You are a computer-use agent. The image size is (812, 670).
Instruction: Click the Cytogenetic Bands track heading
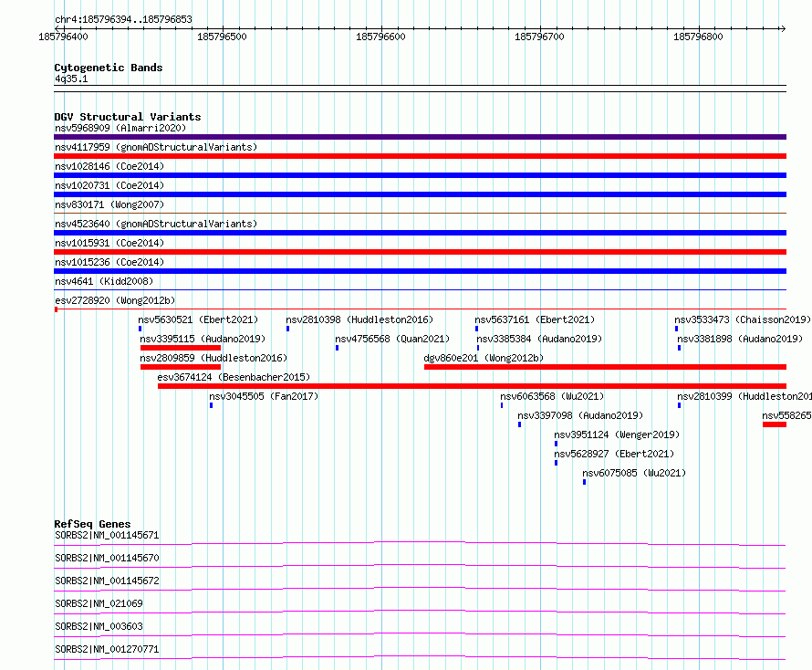tap(109, 68)
